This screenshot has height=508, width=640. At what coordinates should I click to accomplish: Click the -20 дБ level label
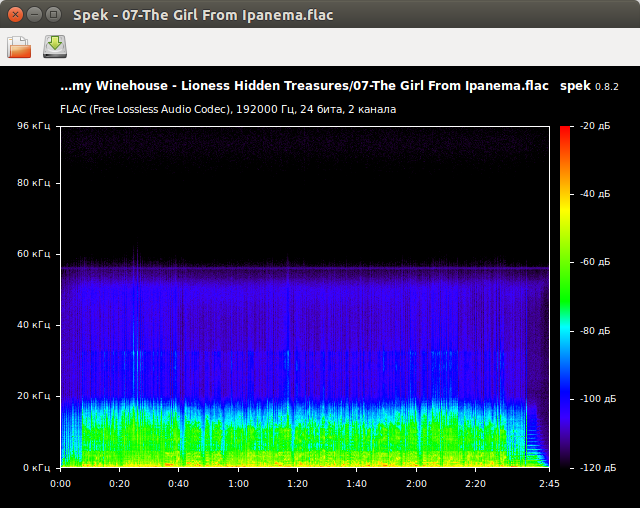coord(594,126)
